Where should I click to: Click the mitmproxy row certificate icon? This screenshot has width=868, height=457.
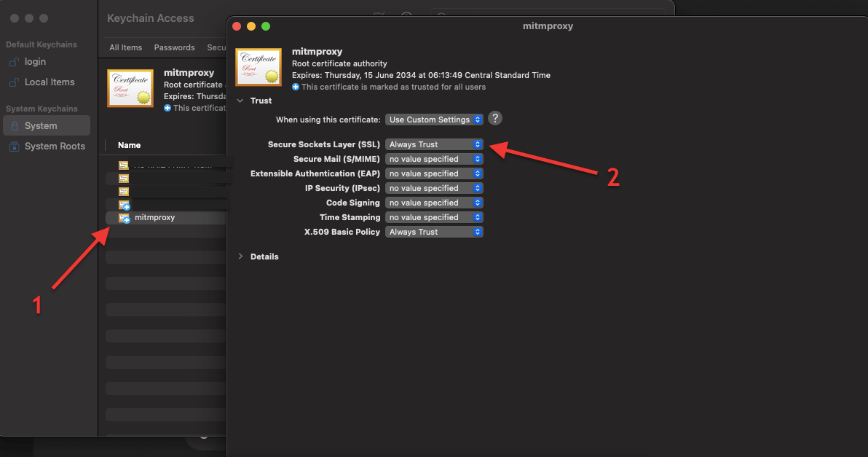pyautogui.click(x=124, y=218)
